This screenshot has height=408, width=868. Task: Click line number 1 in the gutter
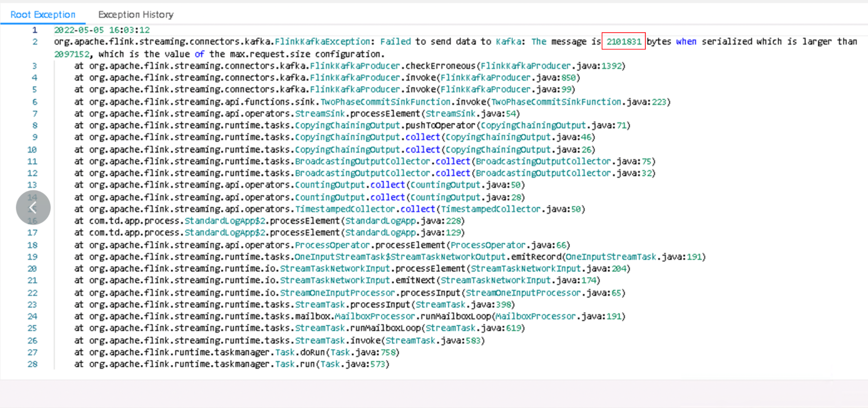click(x=34, y=30)
